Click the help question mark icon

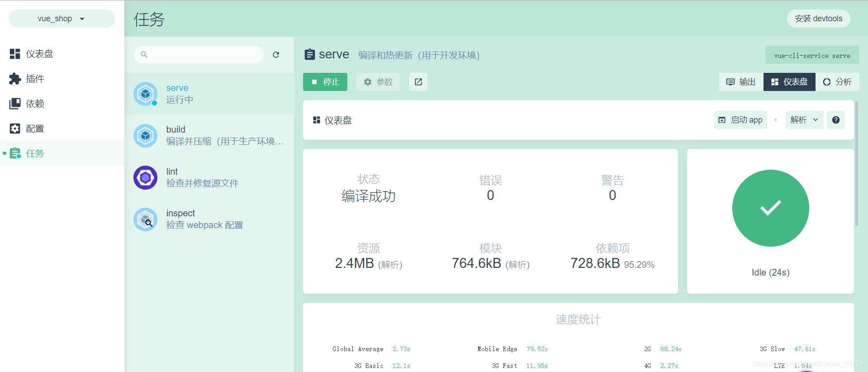point(836,120)
